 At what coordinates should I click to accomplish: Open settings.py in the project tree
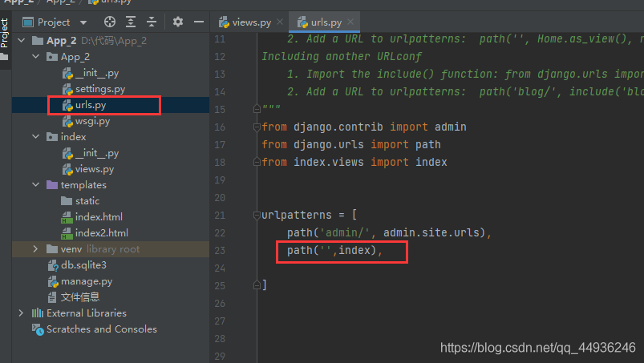tap(100, 89)
